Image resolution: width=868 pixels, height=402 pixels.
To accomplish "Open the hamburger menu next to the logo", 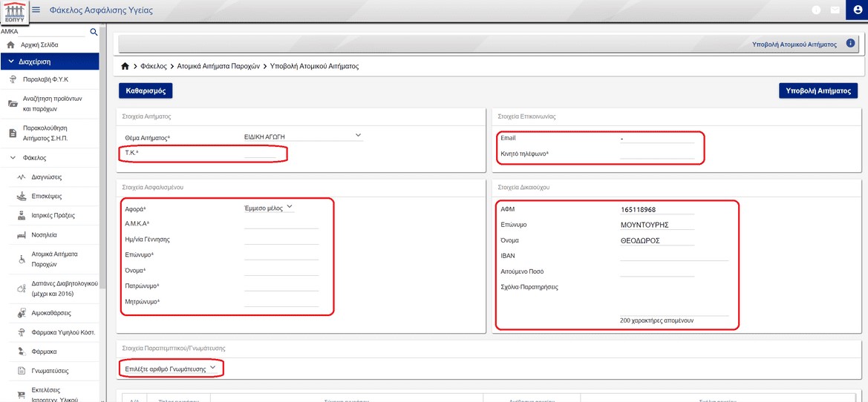I will coord(36,10).
